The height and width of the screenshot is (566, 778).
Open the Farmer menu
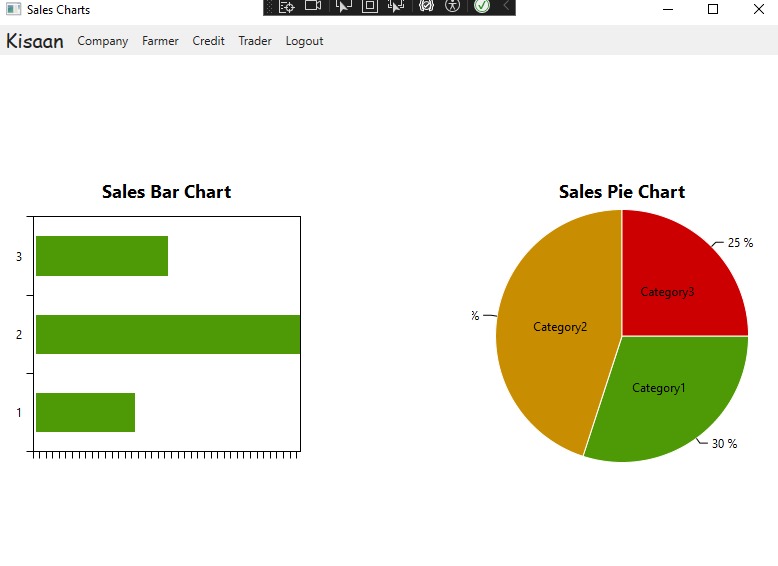pos(160,41)
